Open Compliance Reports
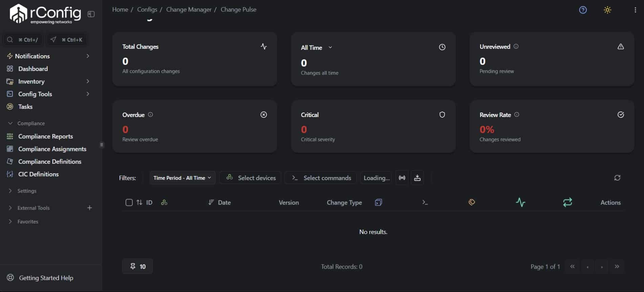Screen dimensions: 644x292 45,136
